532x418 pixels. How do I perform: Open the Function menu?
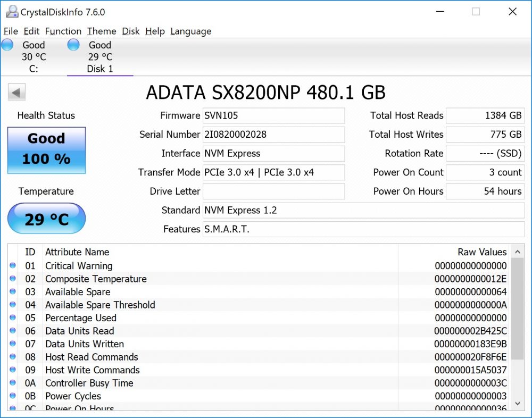coord(63,31)
